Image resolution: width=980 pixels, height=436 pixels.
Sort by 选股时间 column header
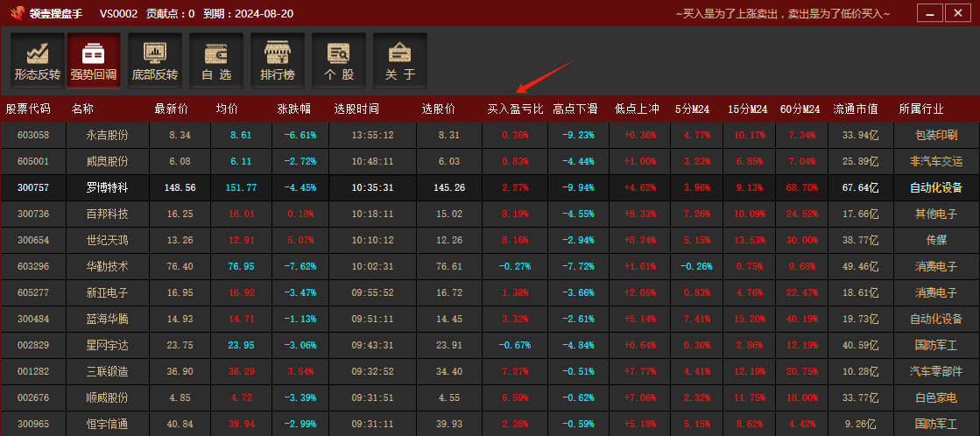click(356, 109)
